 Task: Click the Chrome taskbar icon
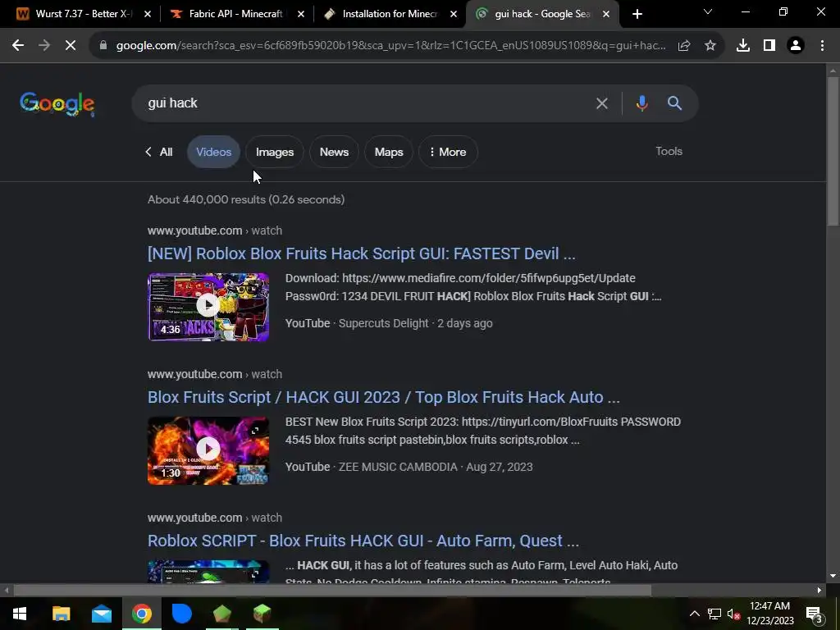tap(141, 614)
